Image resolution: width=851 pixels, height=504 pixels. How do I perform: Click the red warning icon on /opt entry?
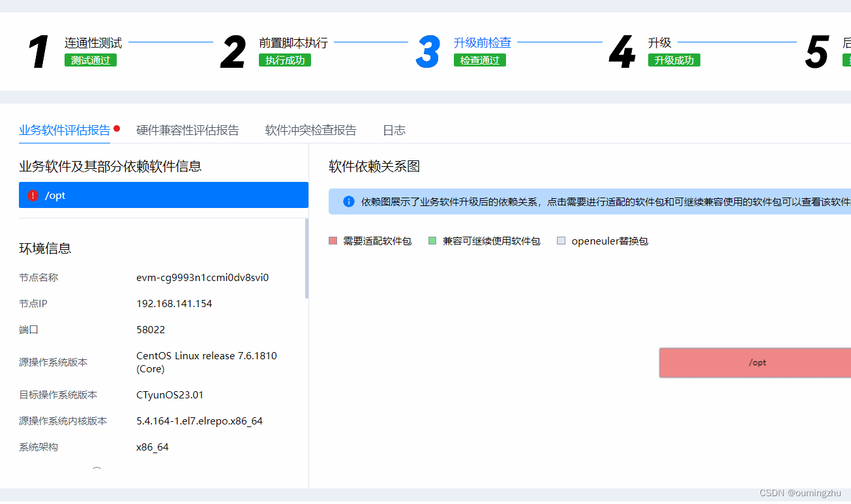click(33, 195)
